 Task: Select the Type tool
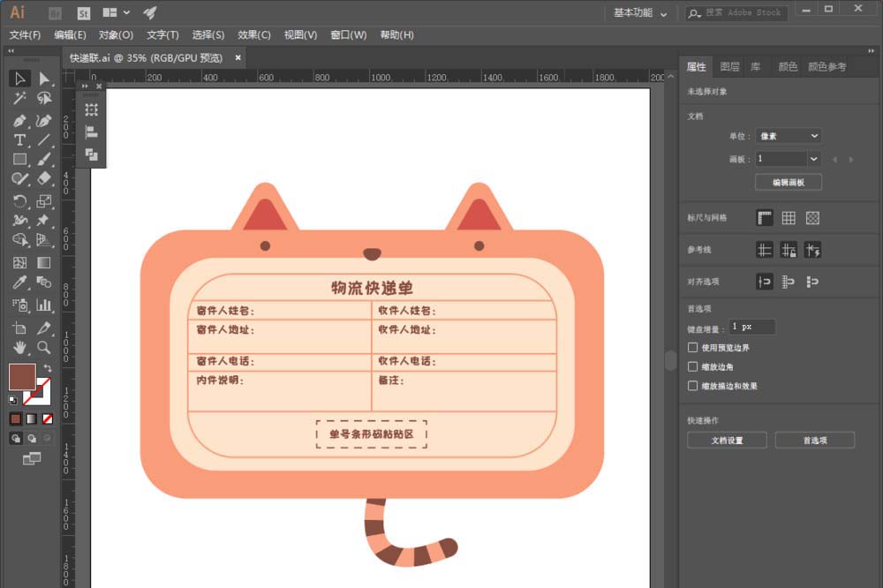[19, 139]
